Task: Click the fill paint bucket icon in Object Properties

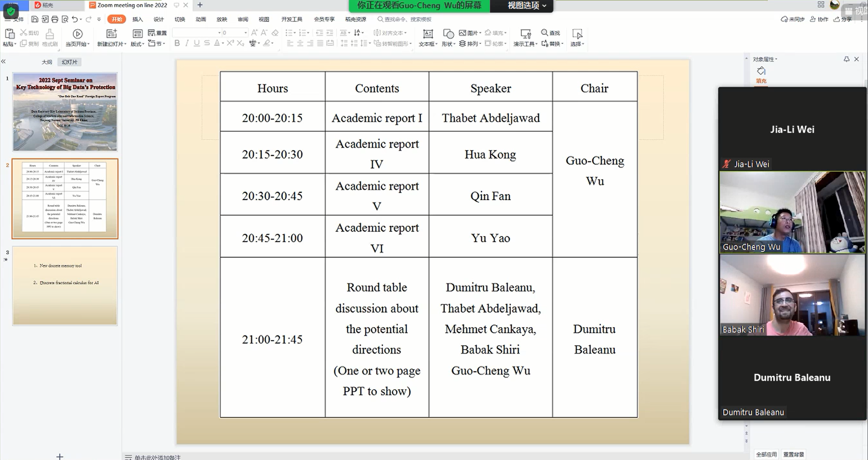Action: (761, 71)
